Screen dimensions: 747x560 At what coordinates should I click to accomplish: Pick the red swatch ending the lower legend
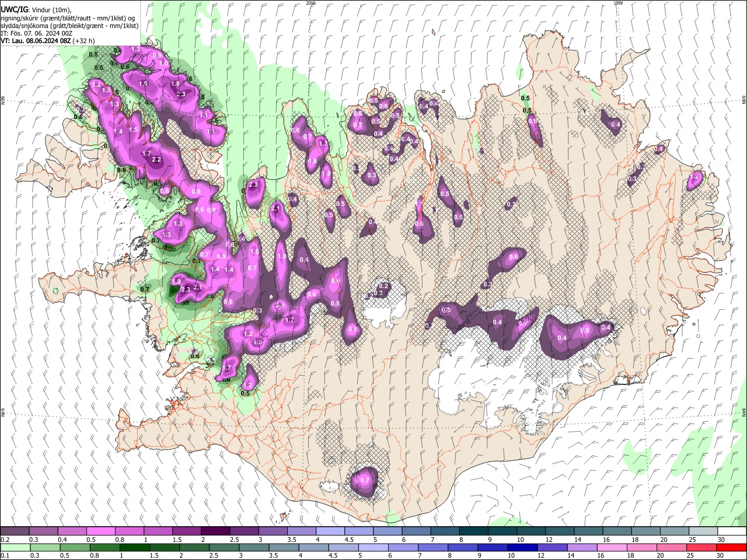[731, 547]
